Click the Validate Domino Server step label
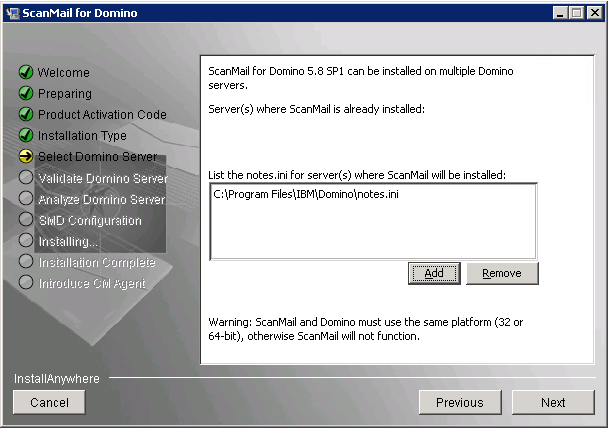The height and width of the screenshot is (428, 608). pos(103,178)
